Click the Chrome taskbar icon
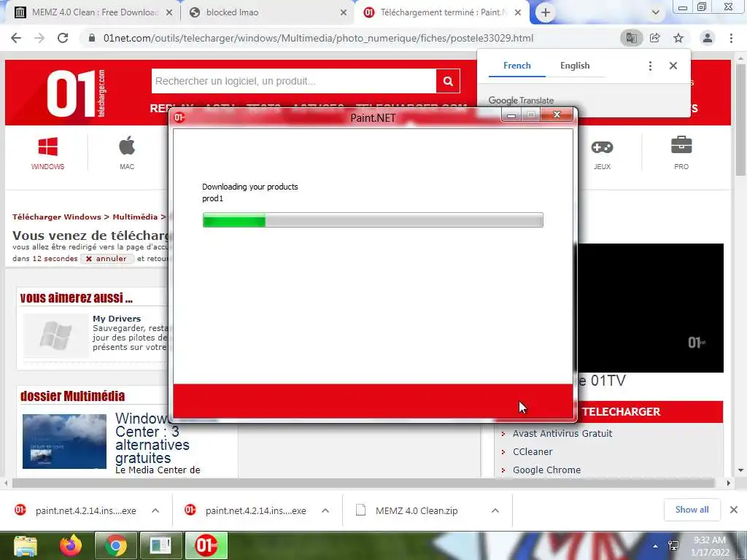Viewport: 747px width, 560px height. (116, 545)
